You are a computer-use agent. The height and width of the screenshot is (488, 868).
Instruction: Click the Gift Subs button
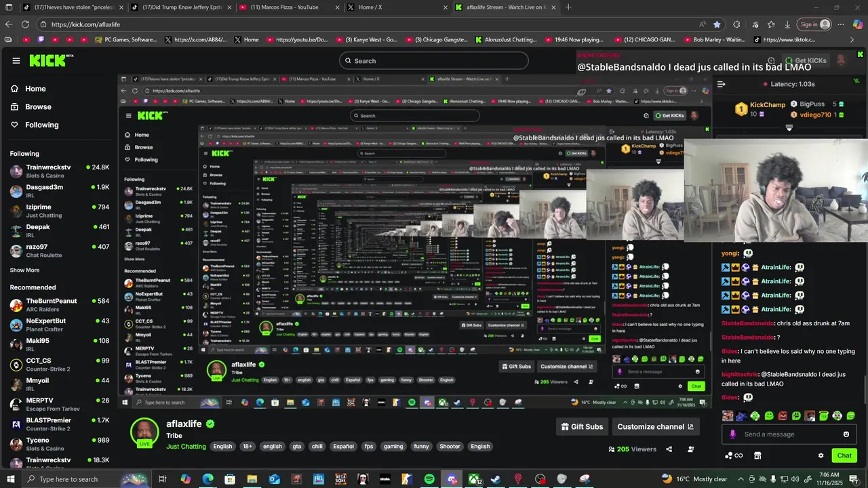pos(582,426)
